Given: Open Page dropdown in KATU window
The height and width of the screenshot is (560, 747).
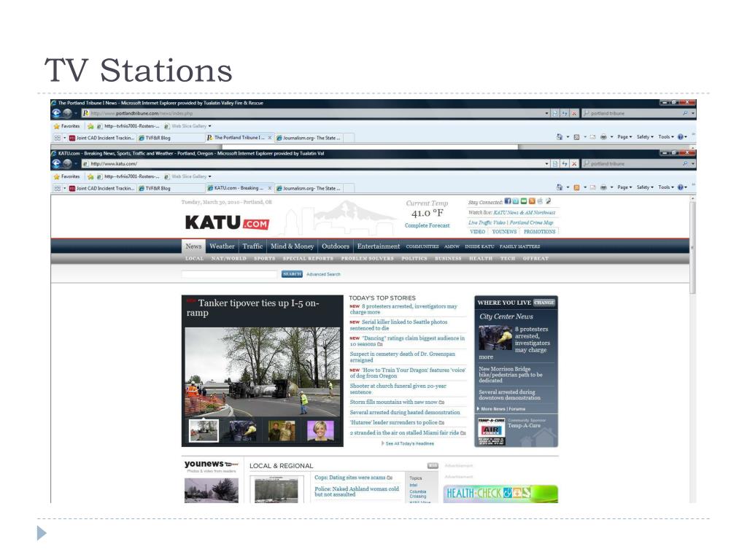Looking at the screenshot, I should pos(624,187).
